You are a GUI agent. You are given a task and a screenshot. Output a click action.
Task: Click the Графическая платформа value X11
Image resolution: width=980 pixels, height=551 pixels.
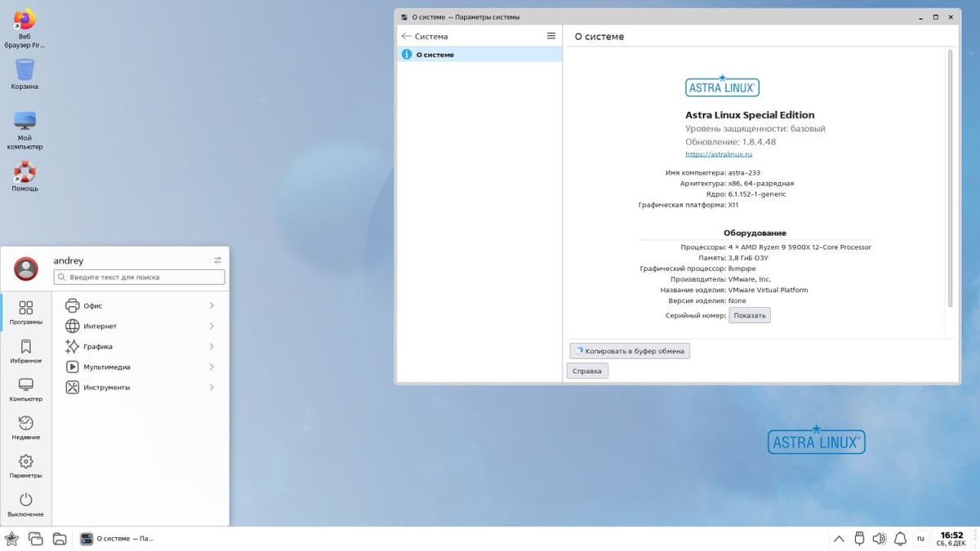point(733,205)
